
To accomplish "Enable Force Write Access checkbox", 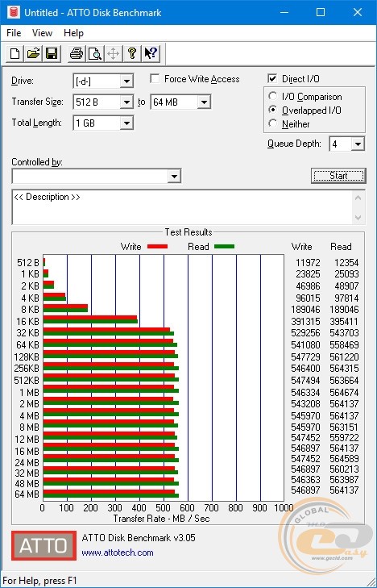I will click(154, 79).
